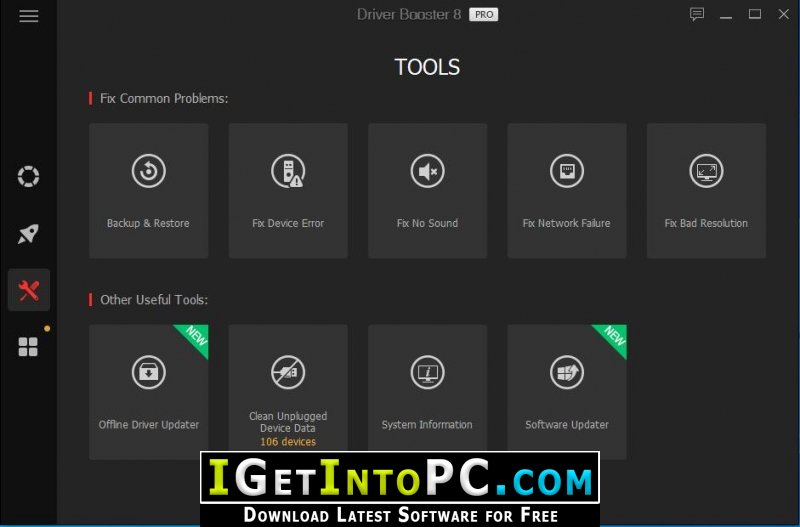Open Fix Device Error label
The height and width of the screenshot is (527, 800).
[288, 223]
